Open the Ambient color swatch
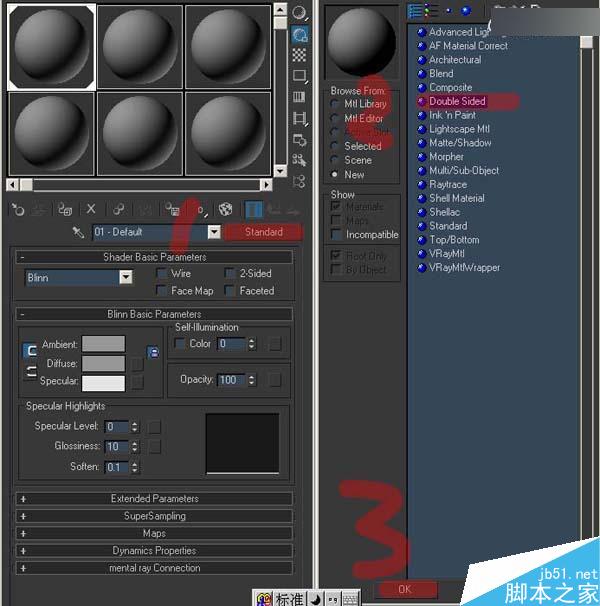Image resolution: width=600 pixels, height=606 pixels. (103, 343)
